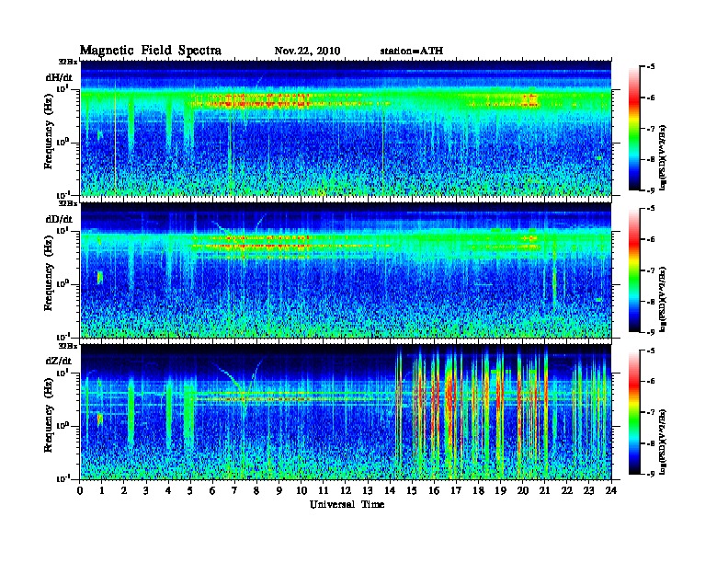Click hour tick label "20" on time axis
The width and height of the screenshot is (728, 563).
coord(523,490)
